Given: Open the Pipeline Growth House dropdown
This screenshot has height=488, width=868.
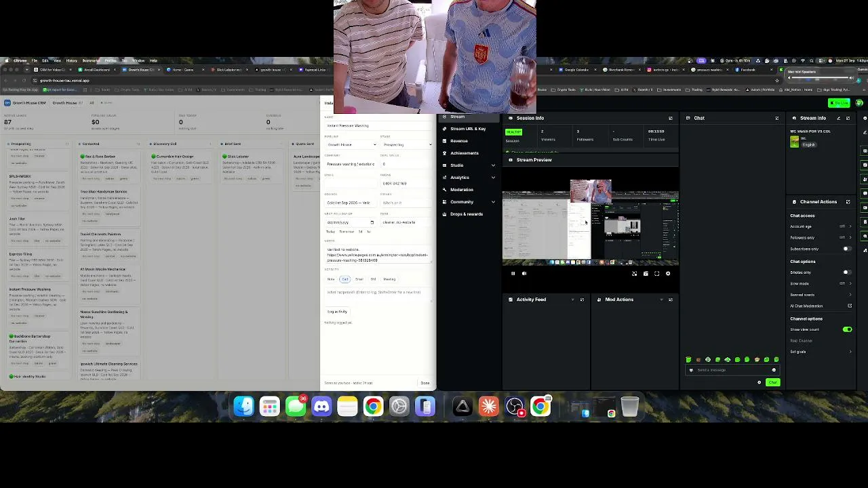Looking at the screenshot, I should coord(351,144).
